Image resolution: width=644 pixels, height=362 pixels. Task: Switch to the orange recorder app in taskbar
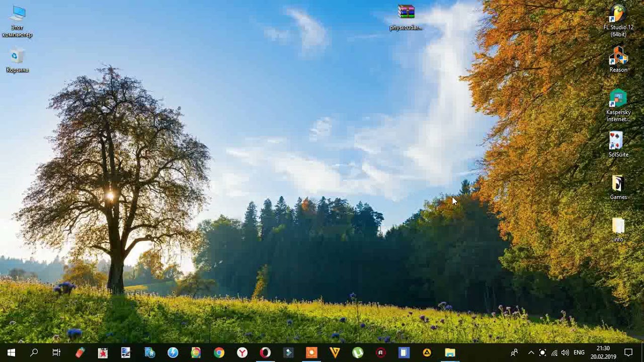(x=311, y=353)
